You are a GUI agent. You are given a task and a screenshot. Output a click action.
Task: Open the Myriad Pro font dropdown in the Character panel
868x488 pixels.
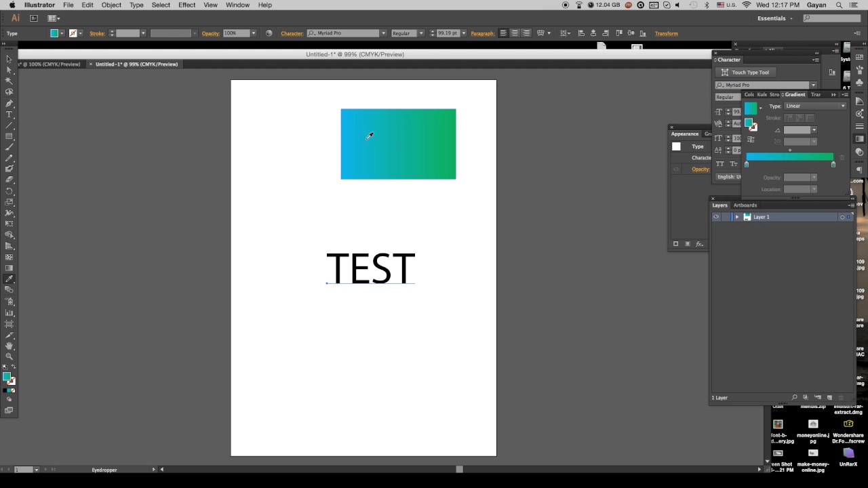[813, 85]
